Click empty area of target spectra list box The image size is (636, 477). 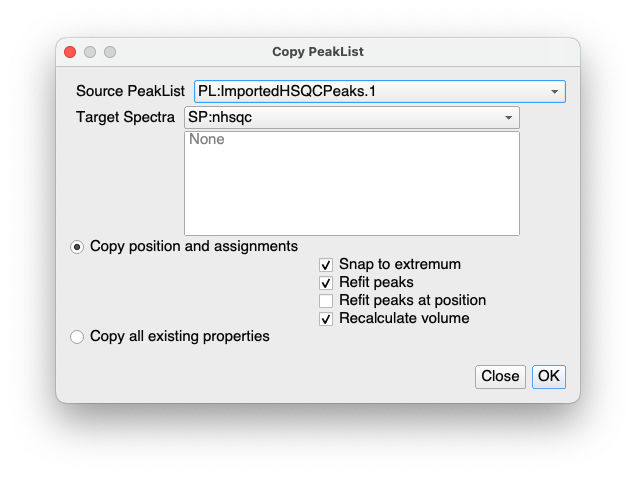(351, 195)
